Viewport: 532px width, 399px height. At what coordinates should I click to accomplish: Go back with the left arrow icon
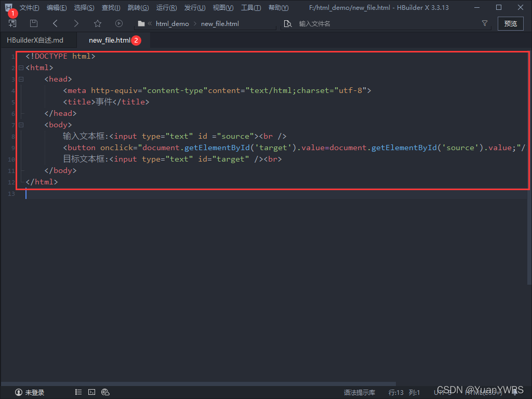tap(55, 23)
